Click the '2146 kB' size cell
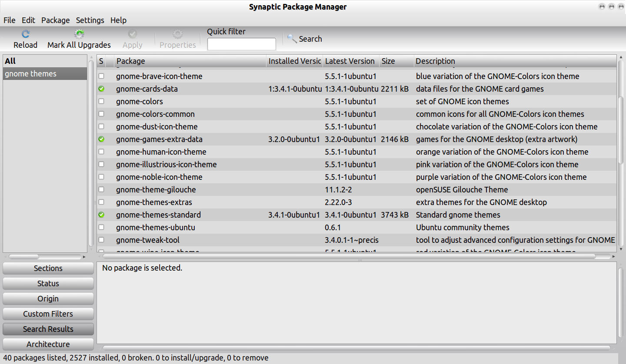The image size is (626, 364). click(x=395, y=139)
